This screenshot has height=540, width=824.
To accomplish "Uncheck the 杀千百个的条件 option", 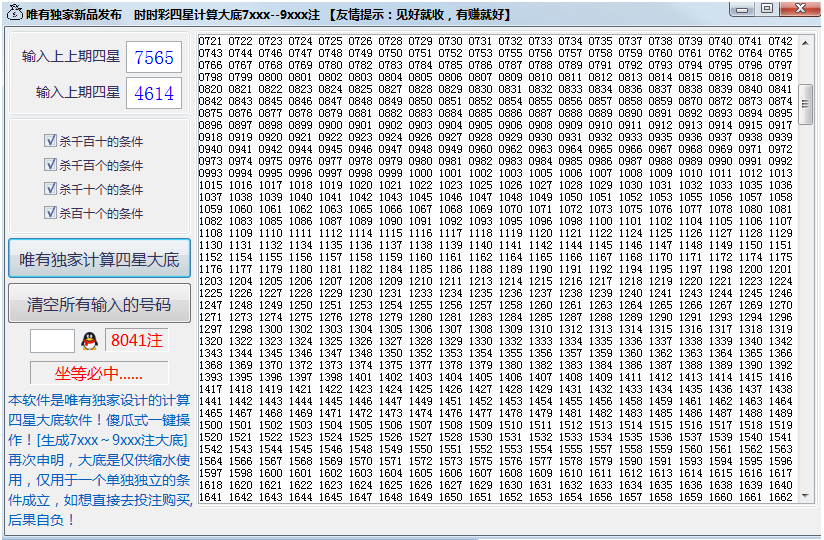I will (x=50, y=165).
